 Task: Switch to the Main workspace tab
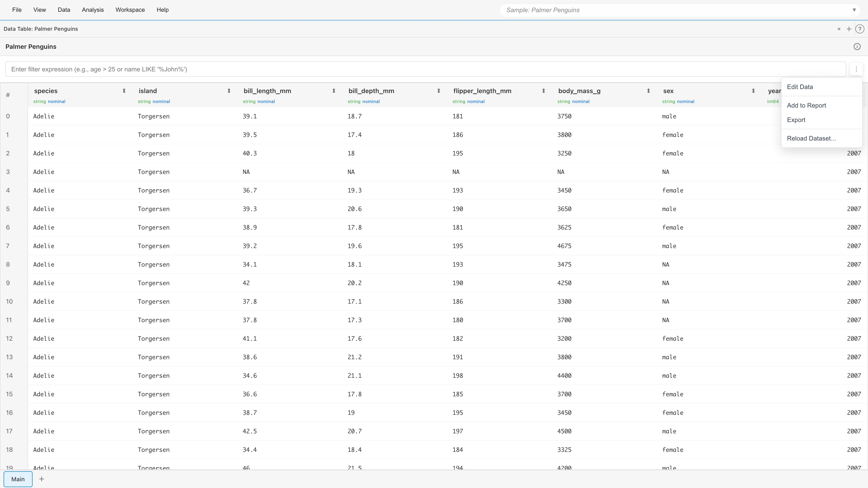click(18, 479)
